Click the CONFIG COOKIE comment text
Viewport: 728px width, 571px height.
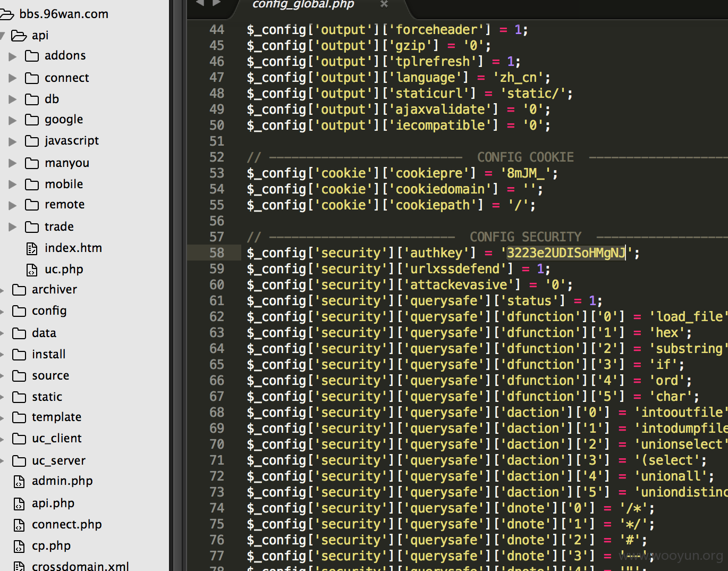tap(526, 157)
